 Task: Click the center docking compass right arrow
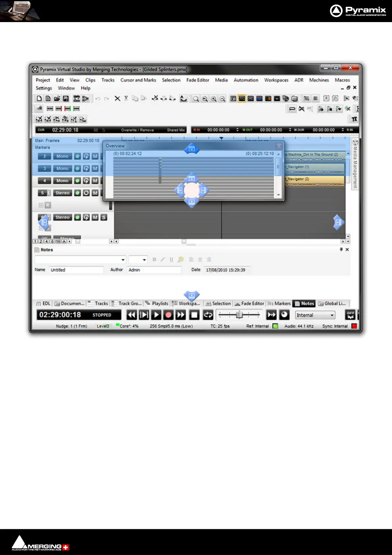coord(204,190)
